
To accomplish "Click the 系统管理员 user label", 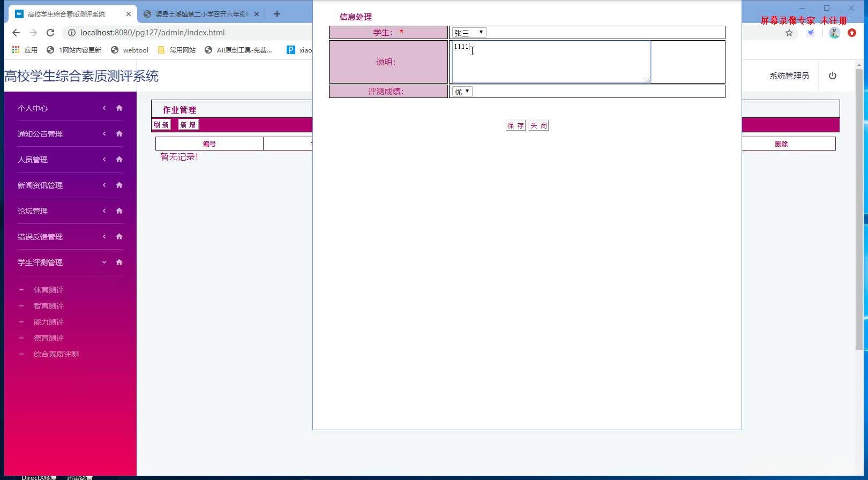I will tap(789, 76).
